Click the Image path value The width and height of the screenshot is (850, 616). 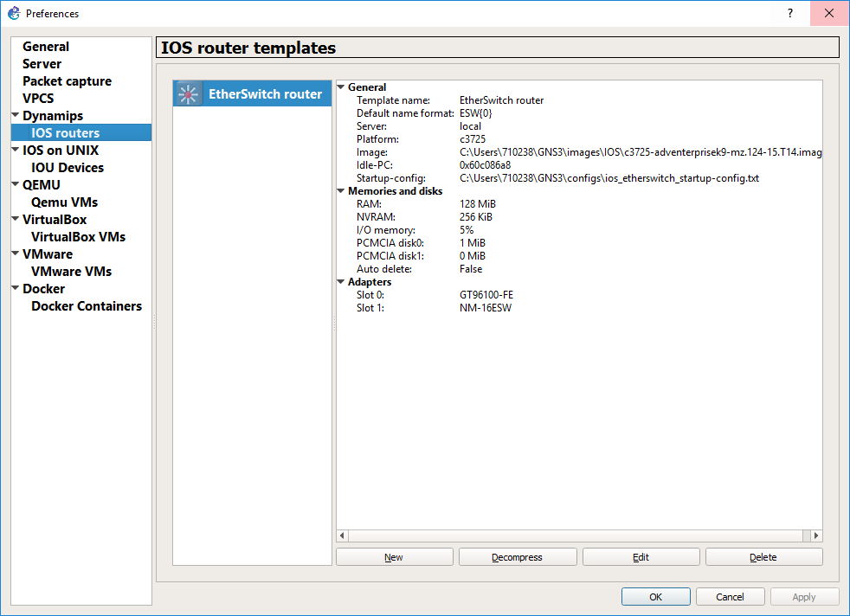(x=641, y=152)
